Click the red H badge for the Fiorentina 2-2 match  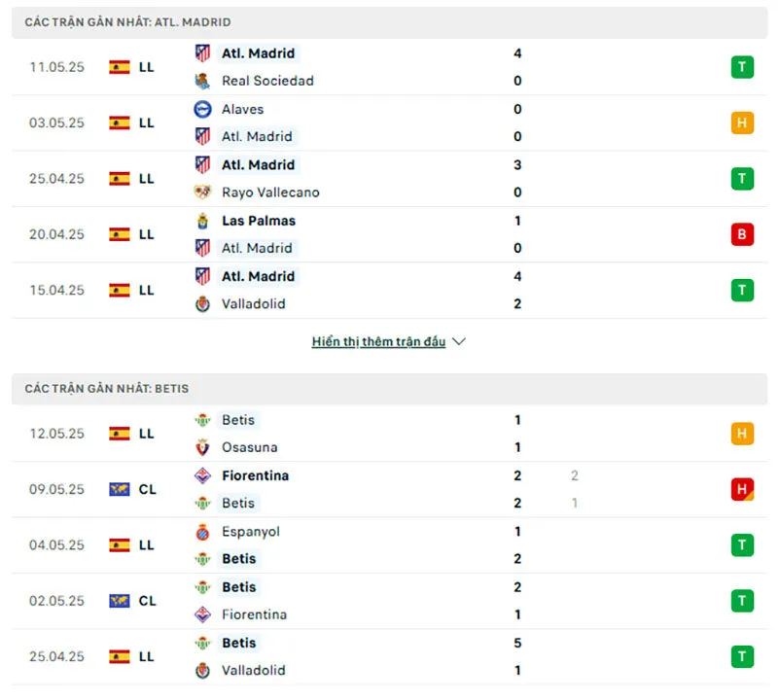(x=743, y=489)
